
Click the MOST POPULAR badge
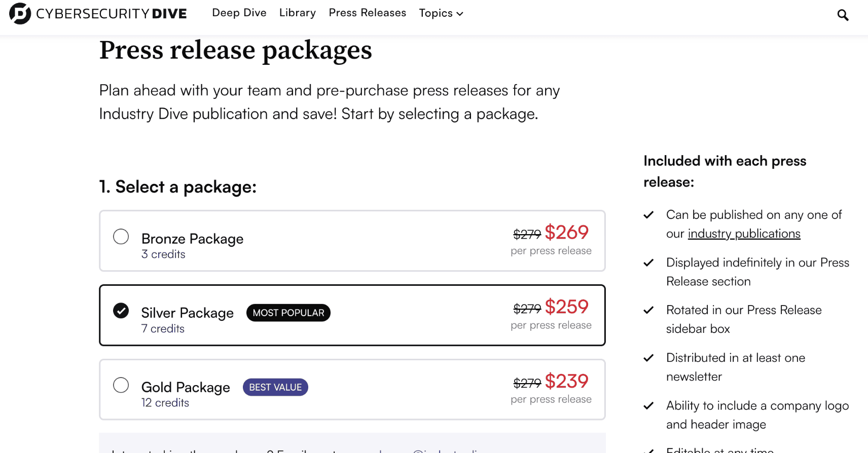(288, 313)
